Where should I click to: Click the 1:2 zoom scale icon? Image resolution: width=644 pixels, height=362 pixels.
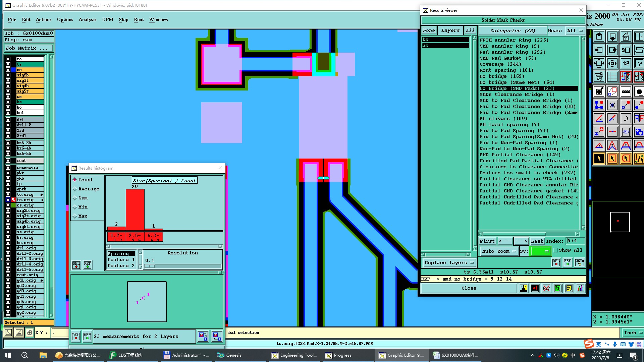pos(626,63)
